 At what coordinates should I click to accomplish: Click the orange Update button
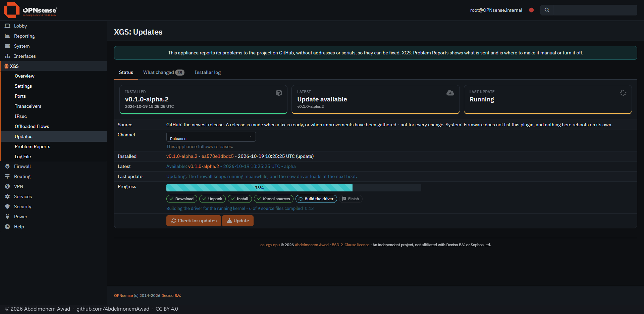tap(238, 221)
